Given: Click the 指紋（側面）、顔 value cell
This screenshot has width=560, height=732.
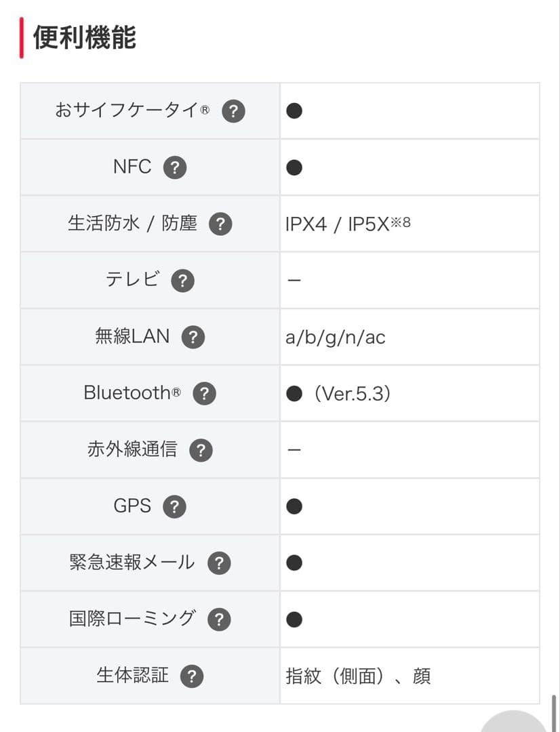Looking at the screenshot, I should pos(359,676).
